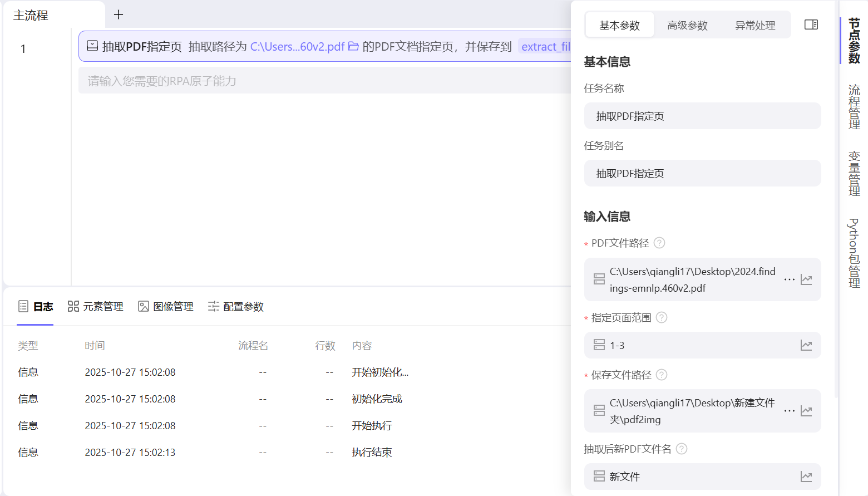The width and height of the screenshot is (868, 496).
Task: Open the folder icon beside the PDF path in step 1
Action: pos(354,47)
